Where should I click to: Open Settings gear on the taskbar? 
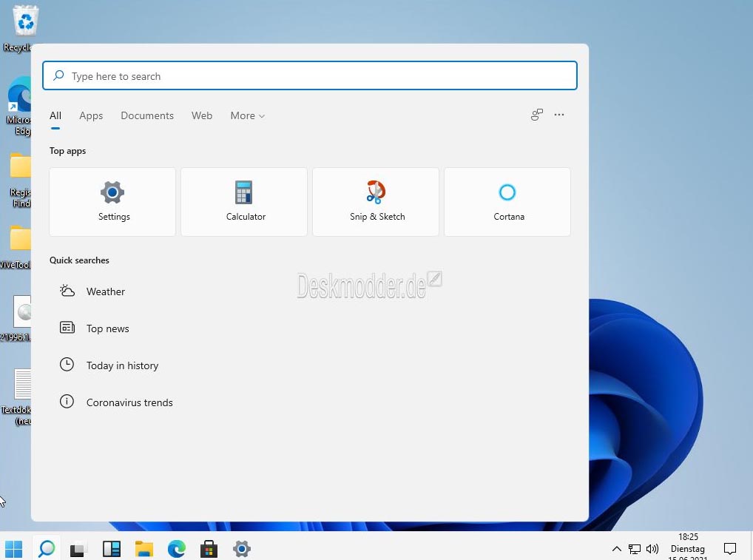coord(242,548)
